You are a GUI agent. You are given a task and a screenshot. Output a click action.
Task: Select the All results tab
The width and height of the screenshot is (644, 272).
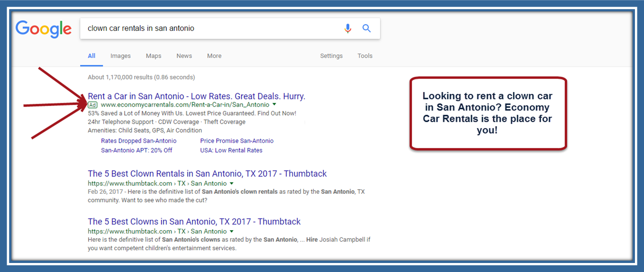(x=91, y=56)
